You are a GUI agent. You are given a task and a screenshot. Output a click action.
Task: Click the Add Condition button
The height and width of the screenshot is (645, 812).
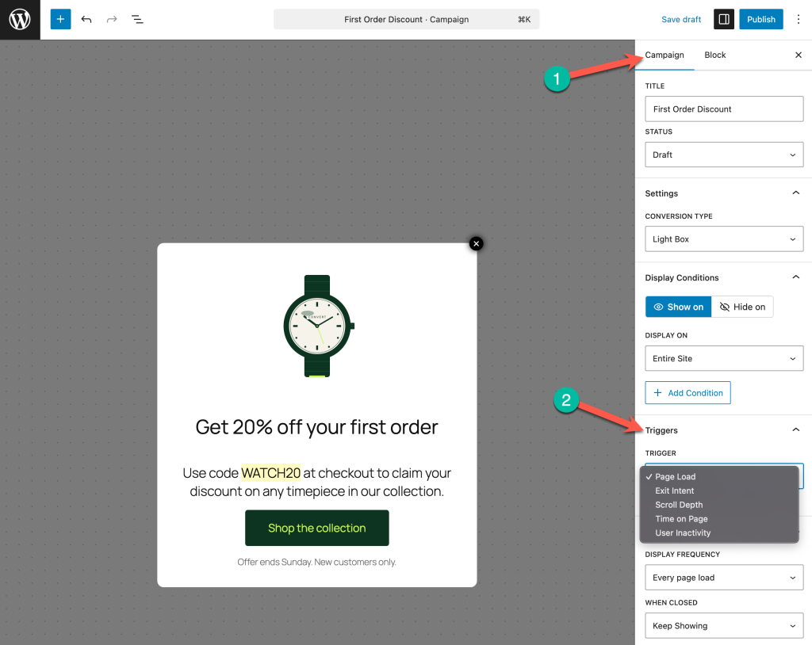(x=688, y=393)
